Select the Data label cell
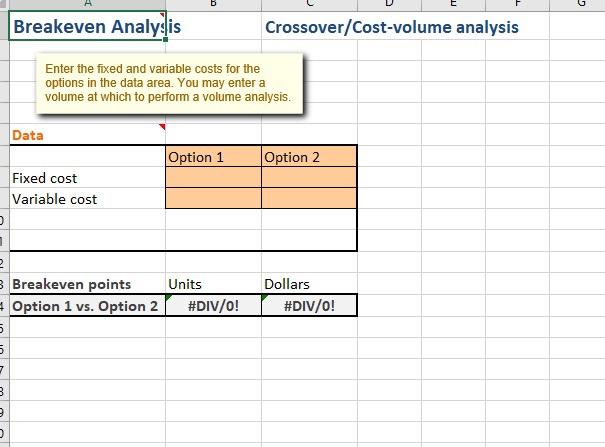Viewport: 605px width, 447px height. (88, 135)
